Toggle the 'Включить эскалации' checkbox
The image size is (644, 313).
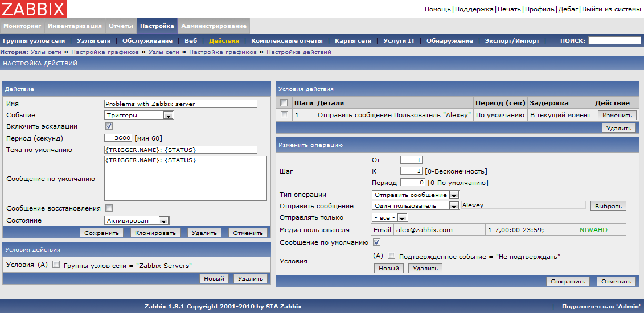pos(109,126)
